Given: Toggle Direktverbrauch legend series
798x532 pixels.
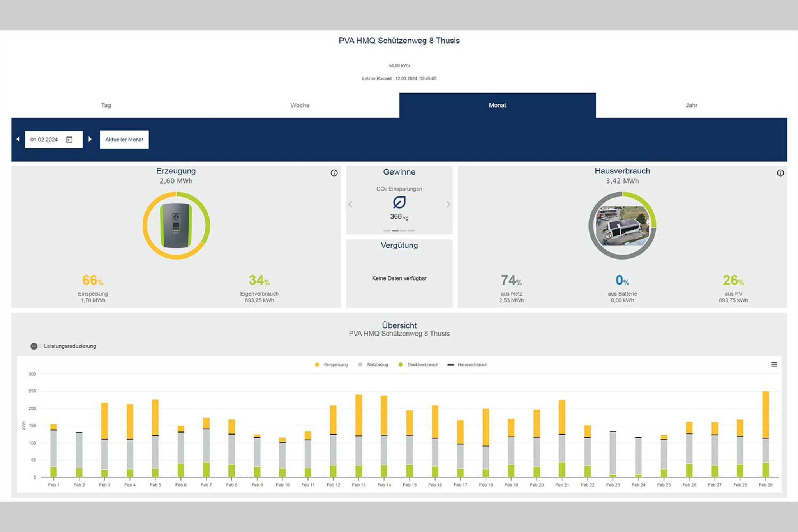Looking at the screenshot, I should pyautogui.click(x=422, y=365).
